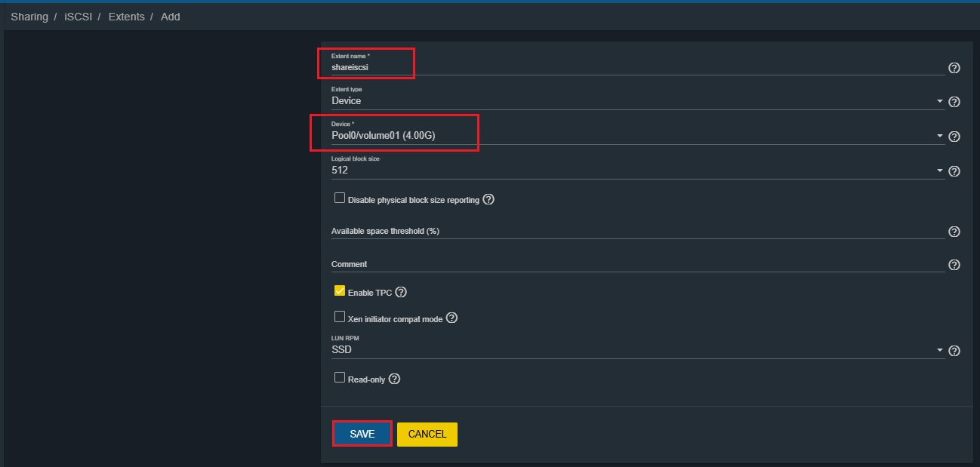Screen dimensions: 980x467
Task: Toggle the Read-only checkbox
Action: tap(340, 377)
